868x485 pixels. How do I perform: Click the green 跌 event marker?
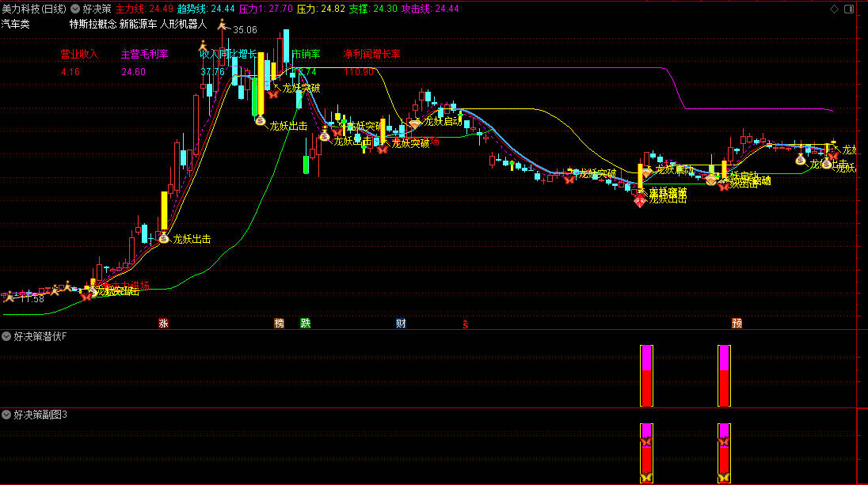coord(306,324)
